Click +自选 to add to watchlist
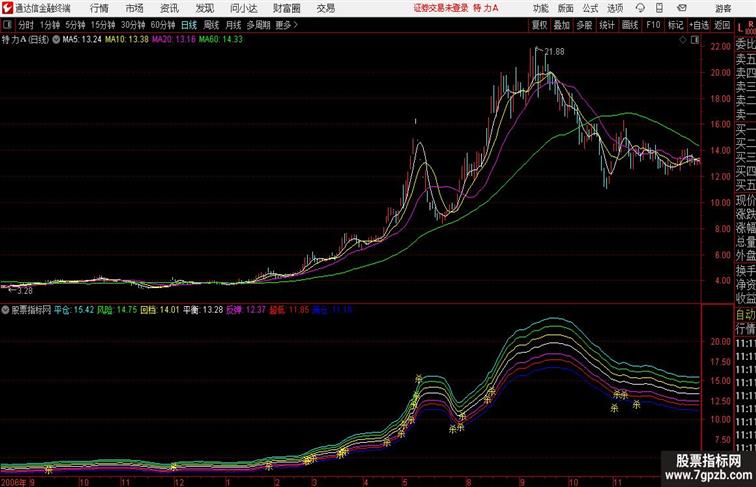The height and width of the screenshot is (487, 756). coord(699,25)
